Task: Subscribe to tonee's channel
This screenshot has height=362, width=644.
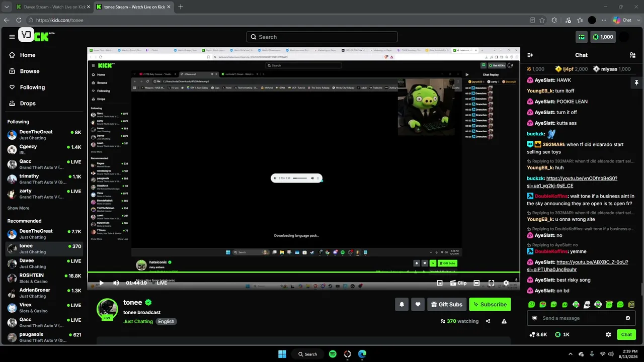Action: tap(490, 304)
